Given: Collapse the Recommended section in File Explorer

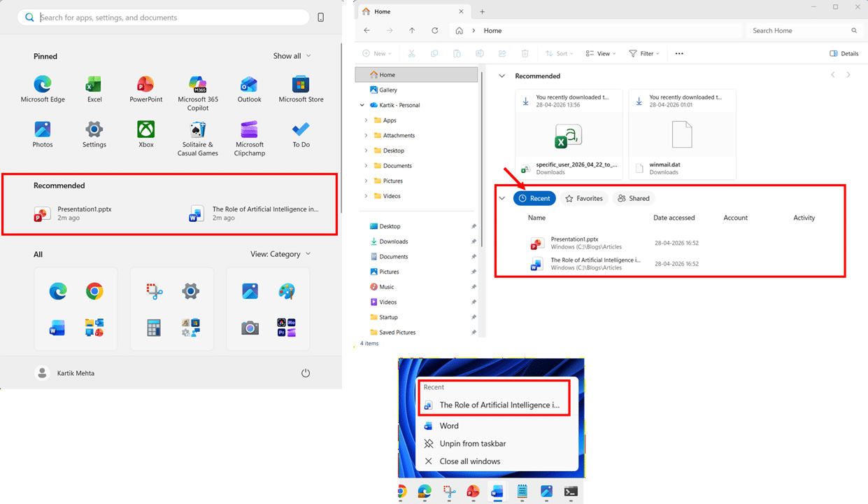Looking at the screenshot, I should coord(501,76).
